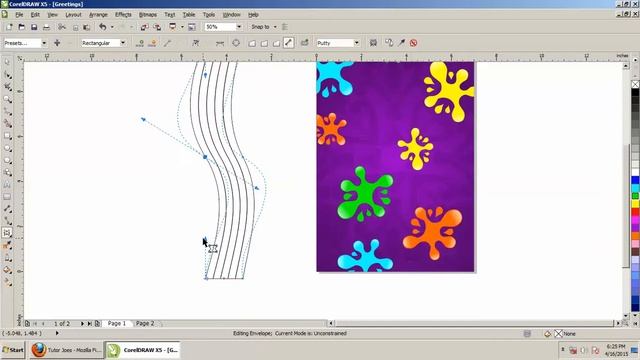
Task: Open the Effects menu
Action: coord(123,15)
